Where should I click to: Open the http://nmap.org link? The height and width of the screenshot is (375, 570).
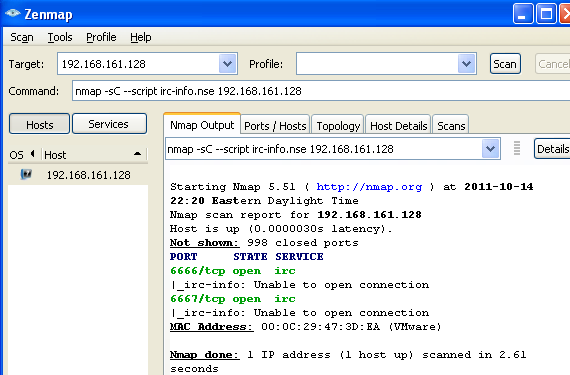(369, 187)
